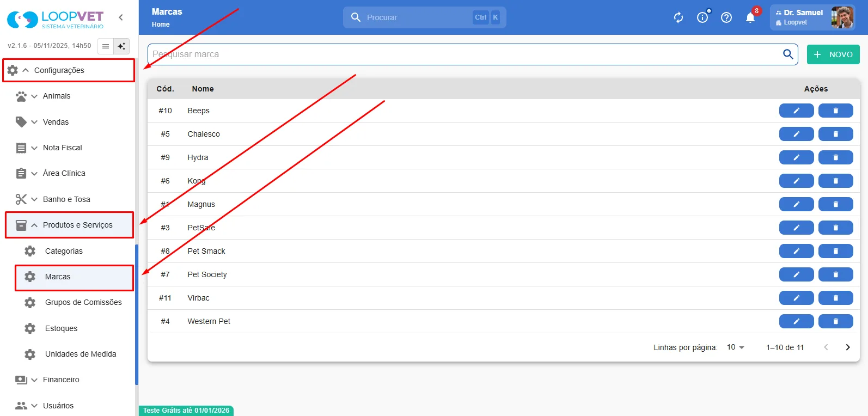Collapse the Produtos e Serviços section
The image size is (868, 416).
pyautogui.click(x=69, y=225)
